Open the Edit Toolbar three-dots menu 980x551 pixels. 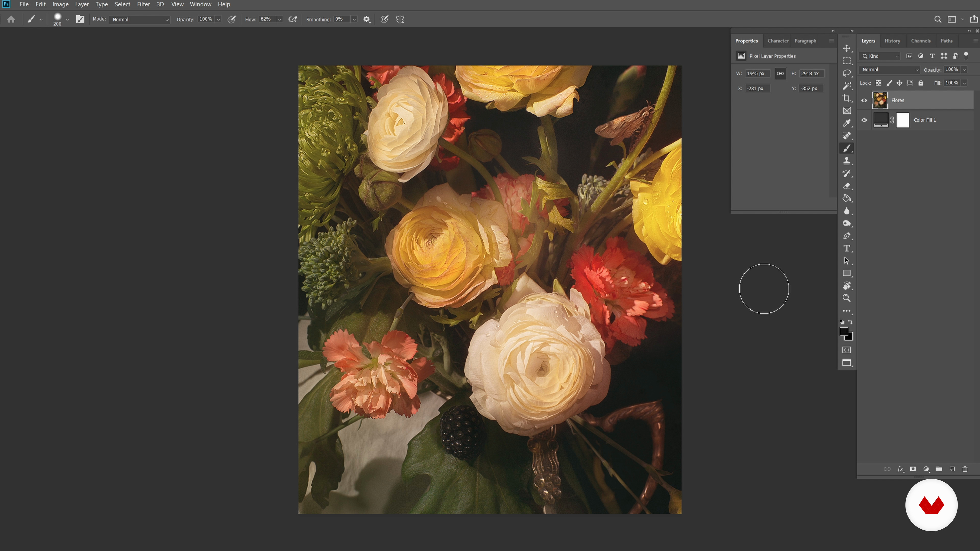coord(847,311)
